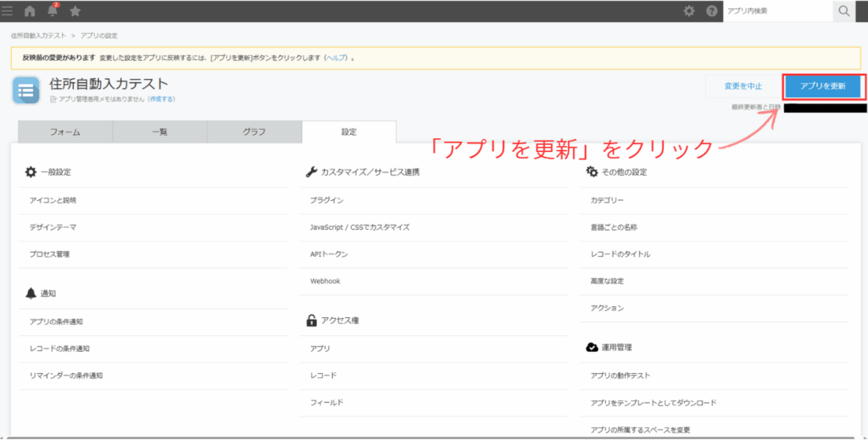Click the アクセス権 section heading
The image size is (868, 441).
click(x=339, y=321)
